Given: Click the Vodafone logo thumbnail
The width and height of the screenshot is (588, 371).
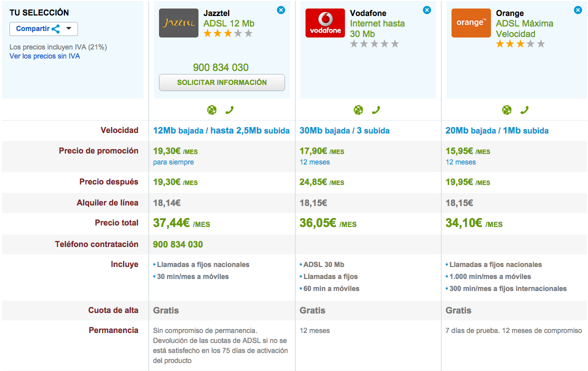Looking at the screenshot, I should [x=325, y=23].
